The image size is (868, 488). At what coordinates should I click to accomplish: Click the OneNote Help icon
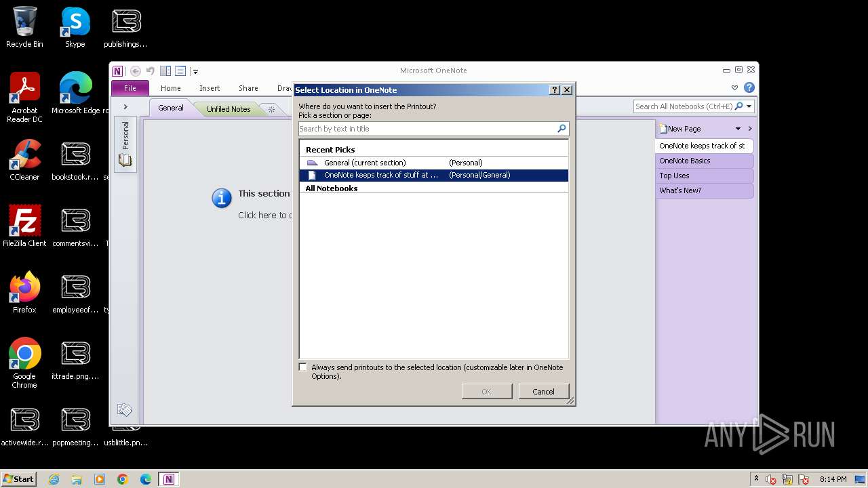749,88
